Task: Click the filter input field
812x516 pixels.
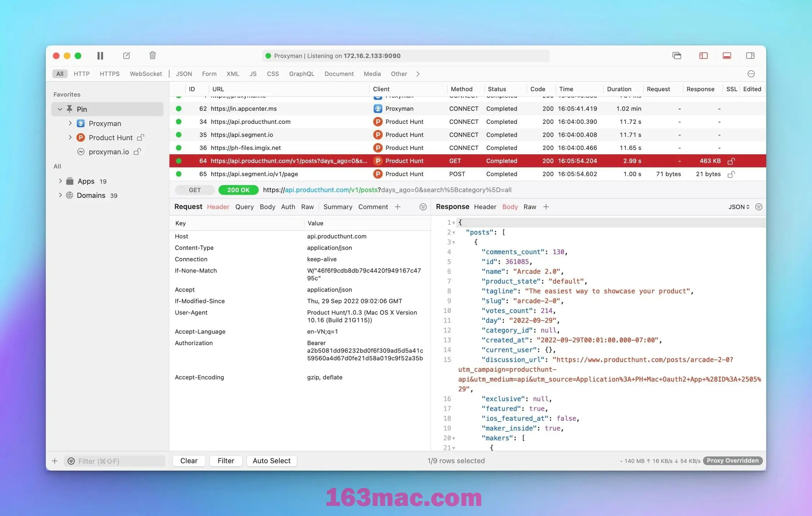Action: (x=116, y=461)
